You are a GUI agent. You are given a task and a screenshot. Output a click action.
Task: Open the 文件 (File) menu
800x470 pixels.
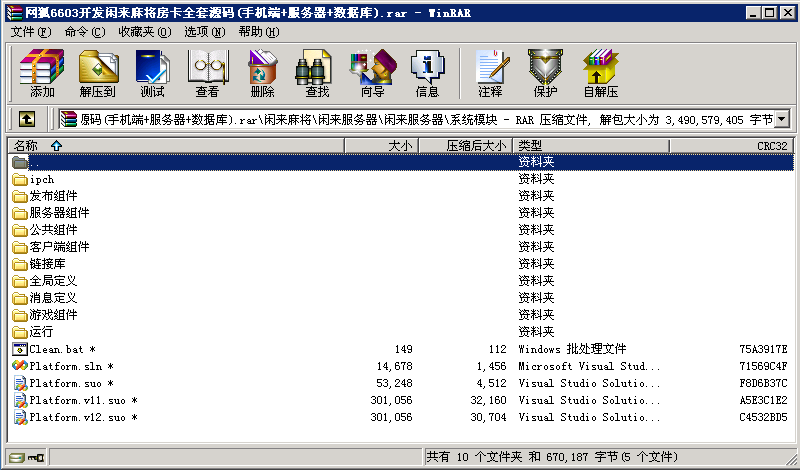point(30,32)
